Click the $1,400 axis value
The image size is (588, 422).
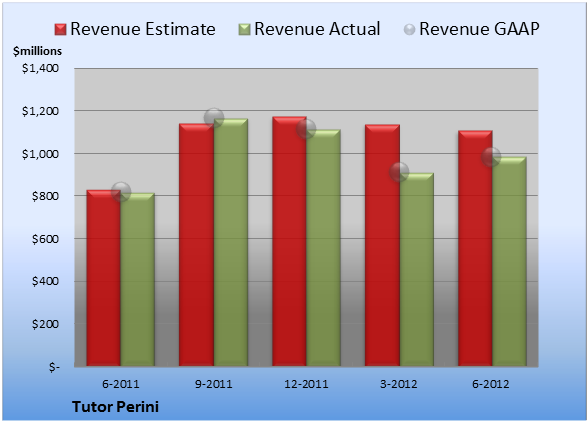tap(40, 68)
